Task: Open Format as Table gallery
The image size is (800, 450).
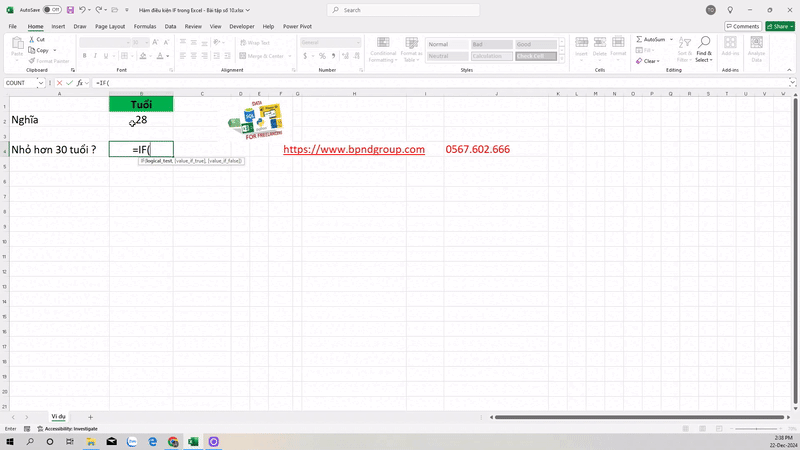Action: pyautogui.click(x=411, y=49)
